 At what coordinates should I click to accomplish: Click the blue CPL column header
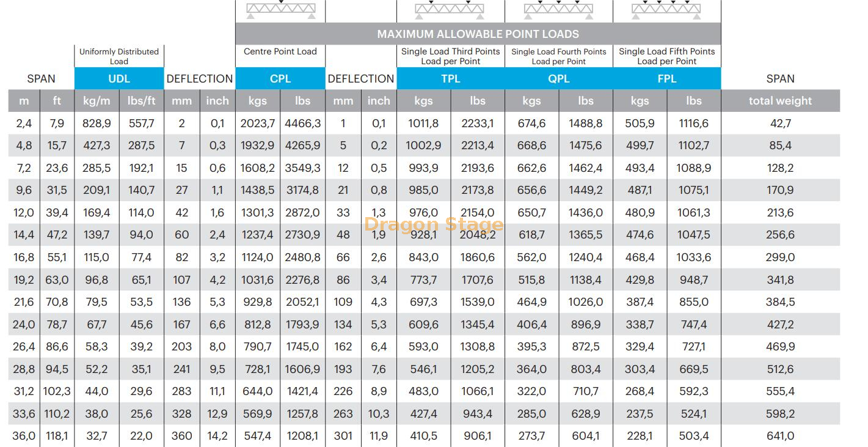pyautogui.click(x=280, y=79)
